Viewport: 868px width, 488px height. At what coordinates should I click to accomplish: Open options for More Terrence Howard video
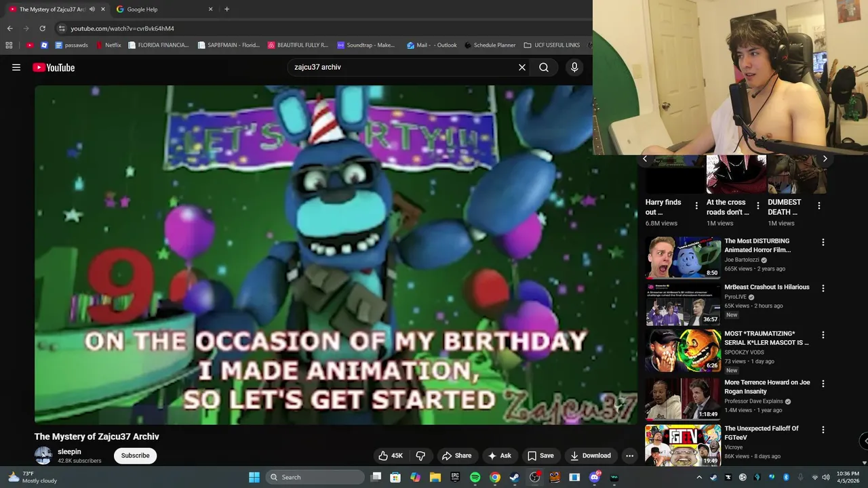coord(823,384)
